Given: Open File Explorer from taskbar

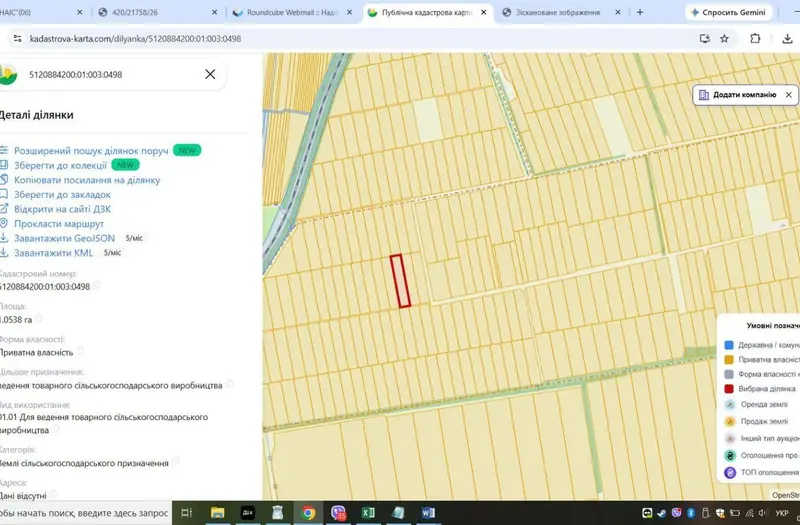Looking at the screenshot, I should pos(217,513).
